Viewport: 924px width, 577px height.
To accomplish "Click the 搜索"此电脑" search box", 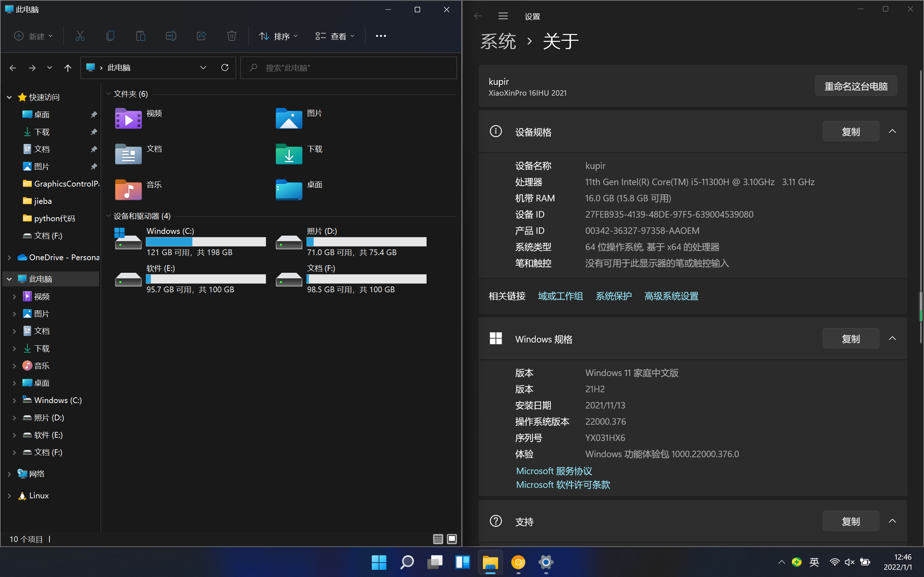I will pyautogui.click(x=348, y=68).
